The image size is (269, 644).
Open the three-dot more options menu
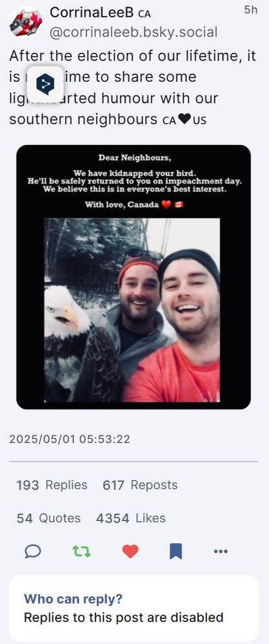point(221,551)
